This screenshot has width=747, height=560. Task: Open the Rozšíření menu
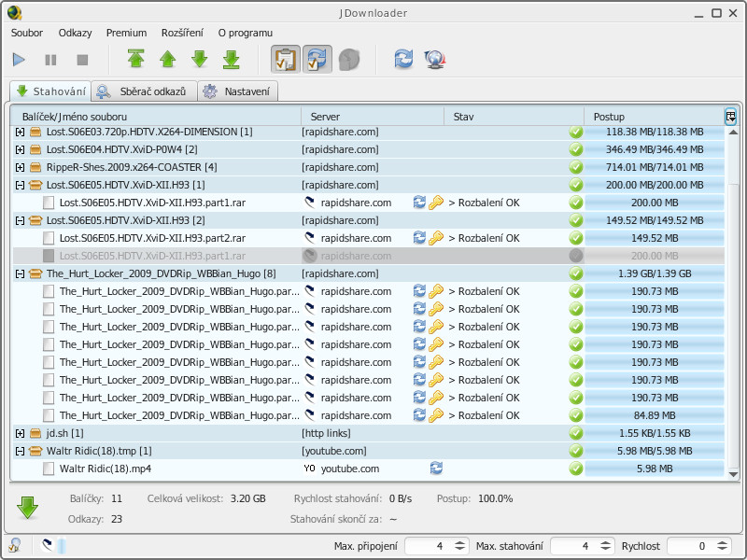tap(182, 33)
